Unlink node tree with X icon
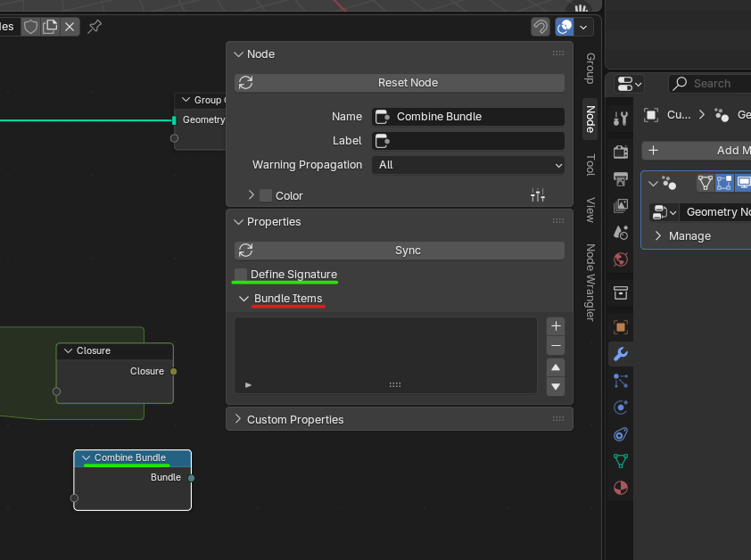 pyautogui.click(x=70, y=27)
